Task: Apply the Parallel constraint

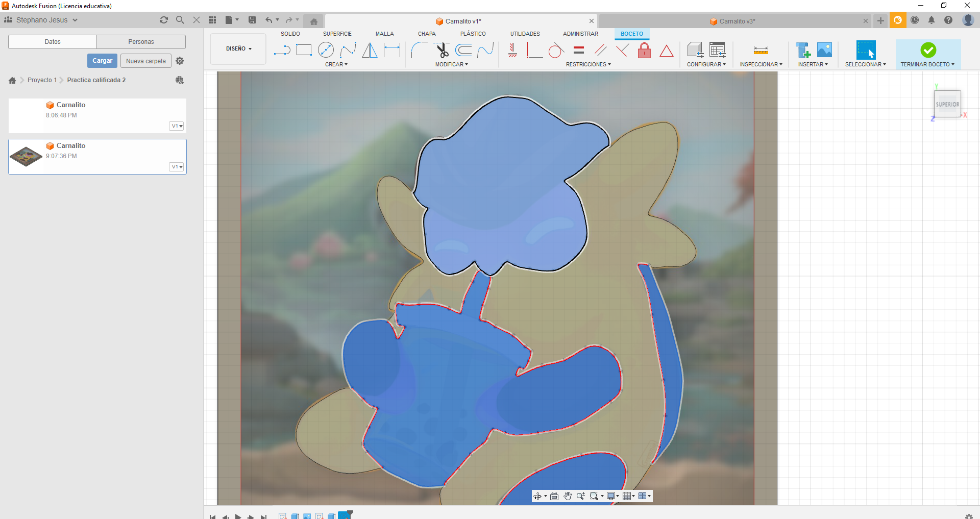Action: coord(601,50)
